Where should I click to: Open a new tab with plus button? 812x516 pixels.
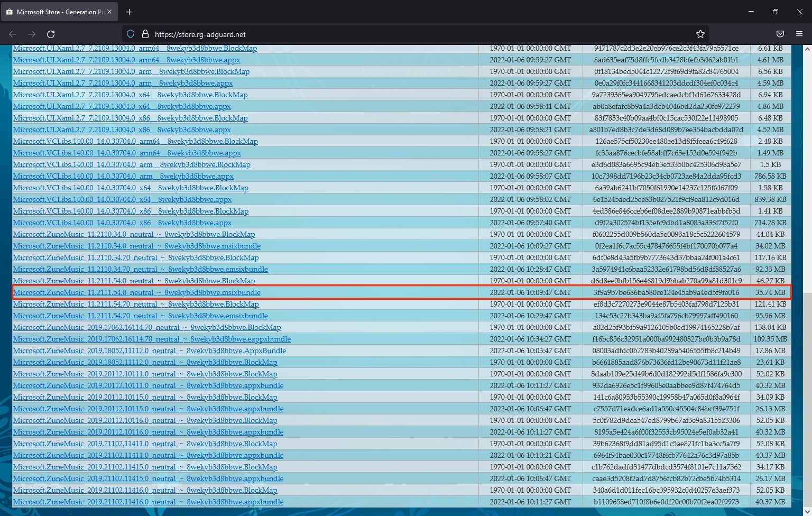(130, 12)
